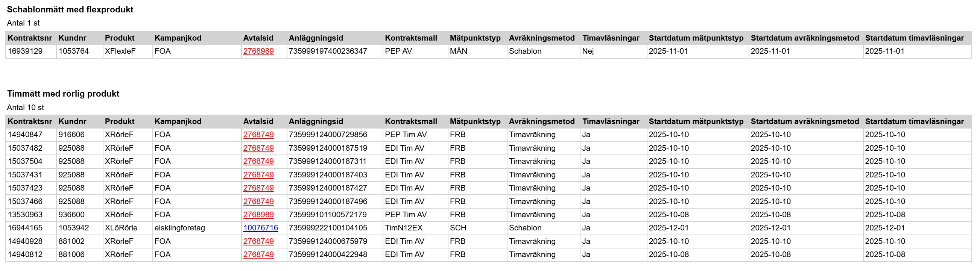Select contract number cell 16944165

pyautogui.click(x=25, y=228)
